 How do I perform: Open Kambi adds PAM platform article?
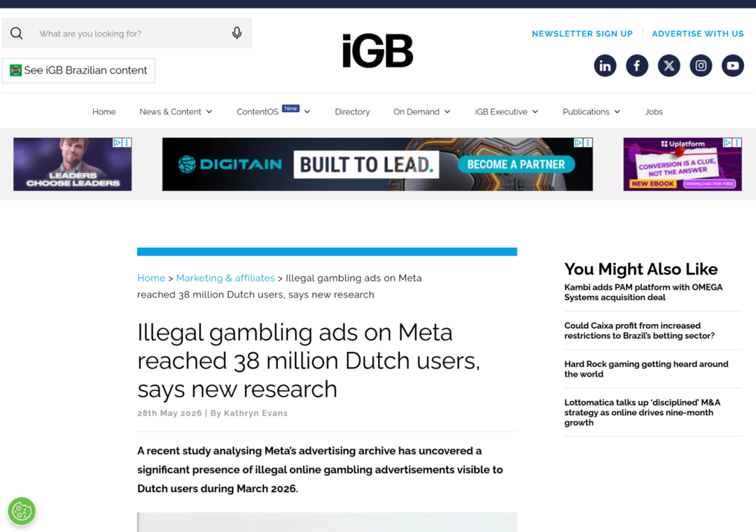tap(643, 293)
